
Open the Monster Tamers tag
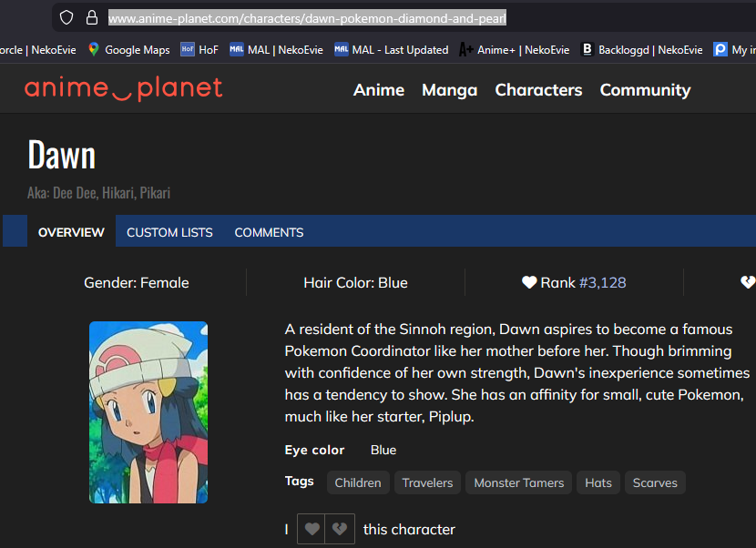(x=519, y=482)
